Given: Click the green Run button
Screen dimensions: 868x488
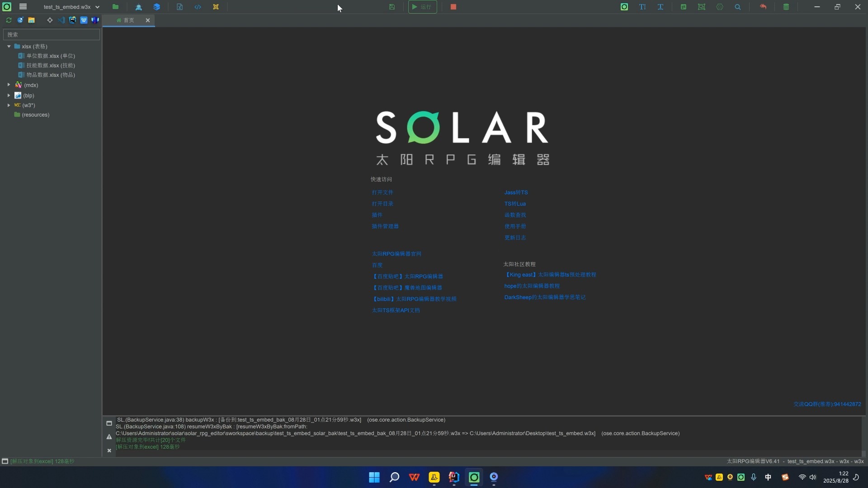Looking at the screenshot, I should [423, 7].
